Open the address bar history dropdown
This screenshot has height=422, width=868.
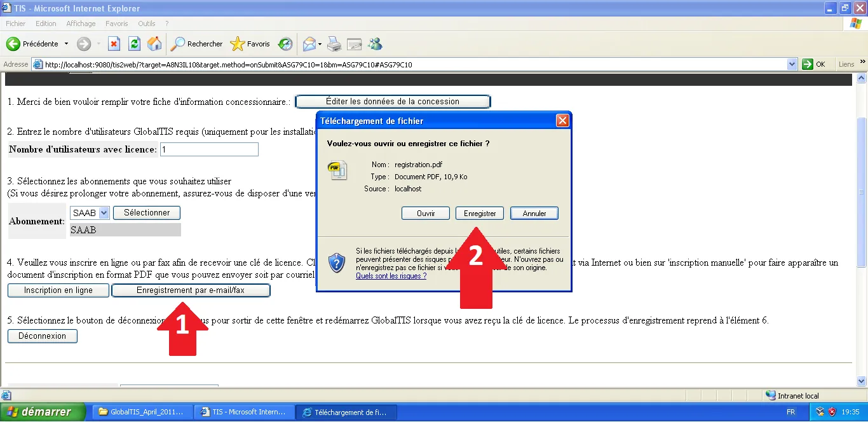point(792,64)
